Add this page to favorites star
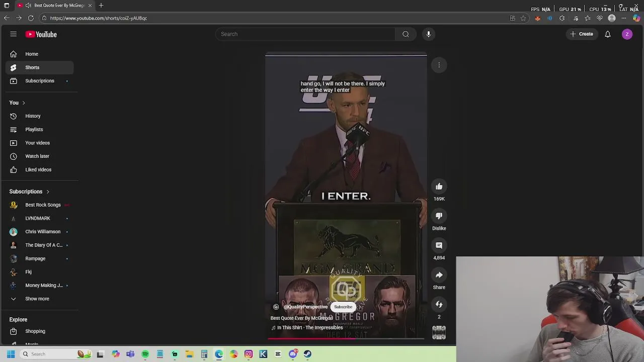This screenshot has width=644, height=362. click(523, 18)
